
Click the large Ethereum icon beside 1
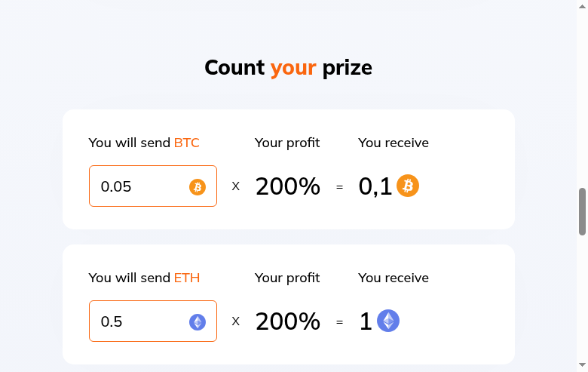(x=388, y=321)
